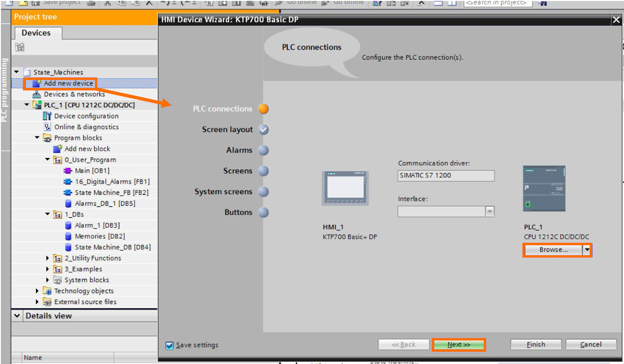Click the PLC_1 CPU 1212C device icon

click(37, 105)
